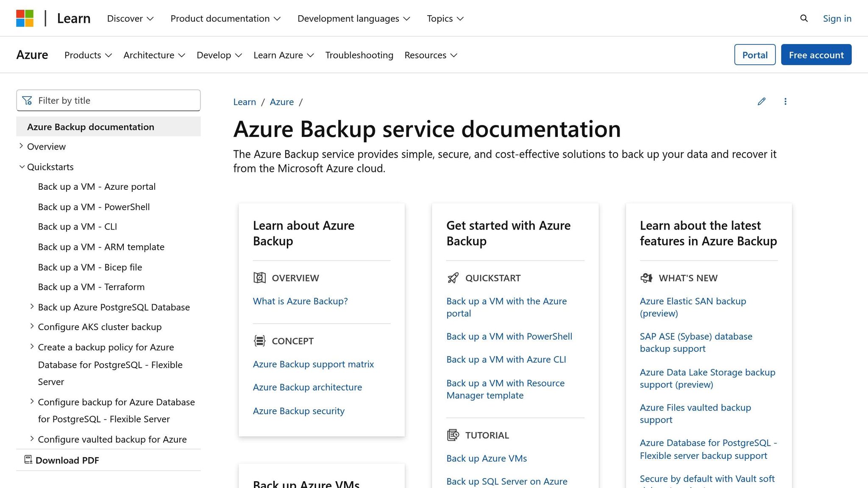
Task: Click the Microsoft logo
Action: tap(25, 18)
